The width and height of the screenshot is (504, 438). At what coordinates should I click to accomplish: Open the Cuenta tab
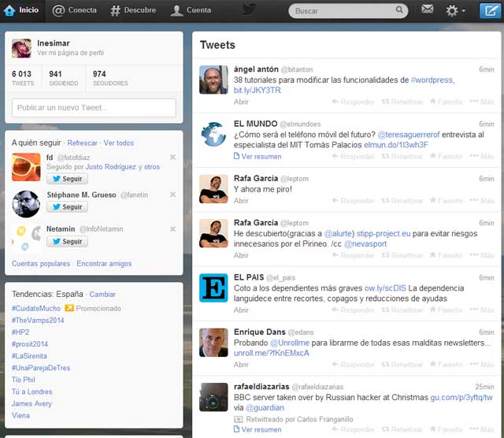[x=191, y=10]
